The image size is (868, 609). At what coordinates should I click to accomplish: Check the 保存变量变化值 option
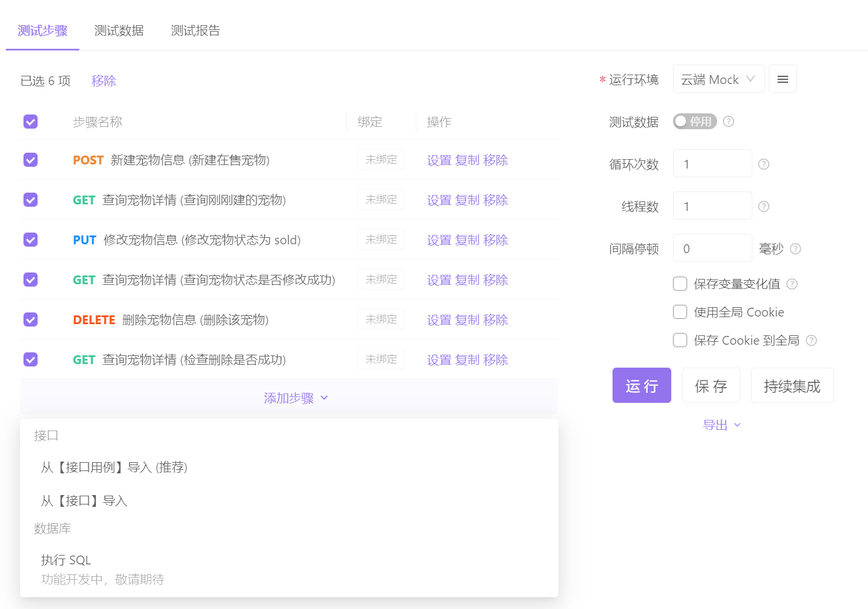coord(680,284)
